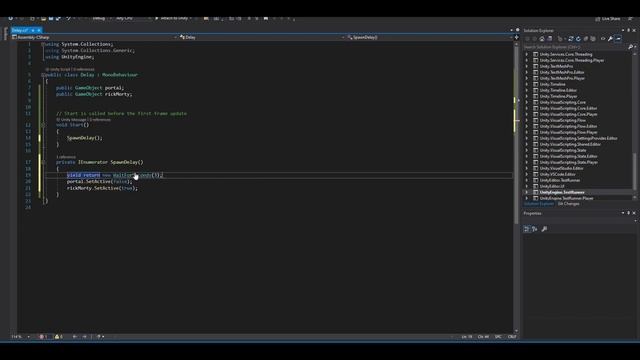Expand the Unity.VSCode.Editor project node
This screenshot has width=640, height=360.
pyautogui.click(x=527, y=174)
